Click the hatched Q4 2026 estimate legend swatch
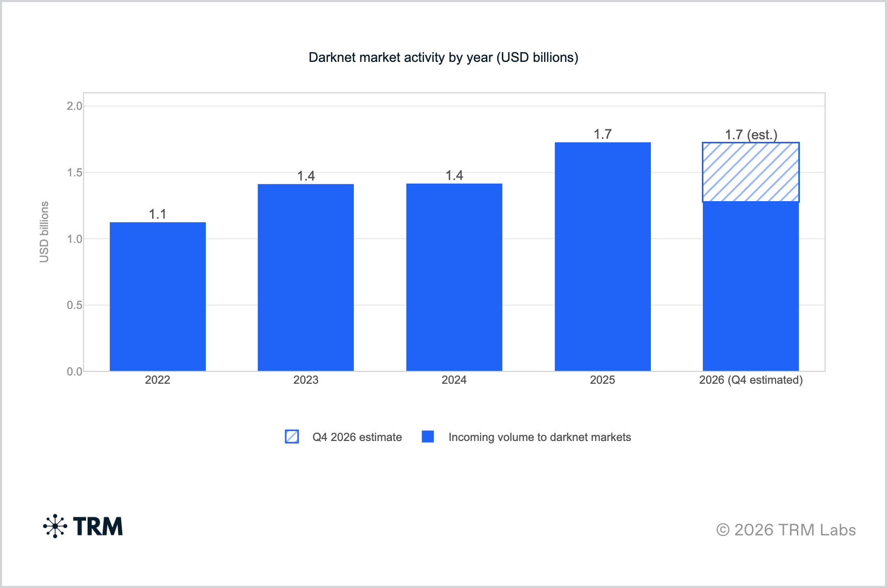The image size is (887, 588). (x=292, y=436)
